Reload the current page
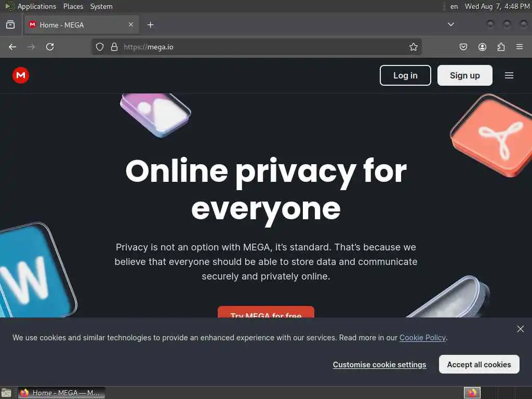 (50, 47)
